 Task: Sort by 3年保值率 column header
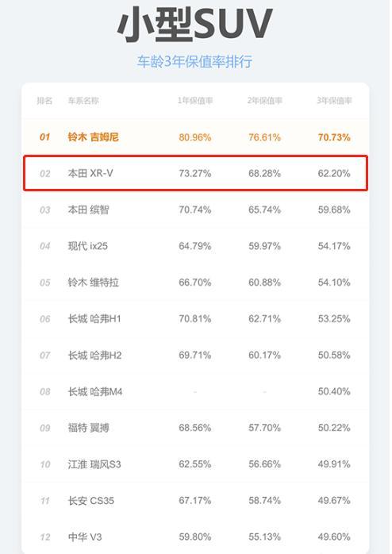click(334, 101)
